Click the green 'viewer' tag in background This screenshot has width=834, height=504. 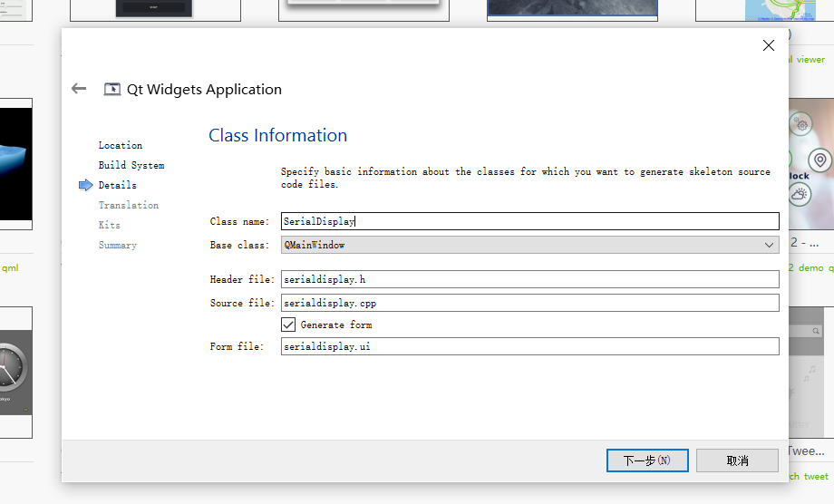coord(810,60)
